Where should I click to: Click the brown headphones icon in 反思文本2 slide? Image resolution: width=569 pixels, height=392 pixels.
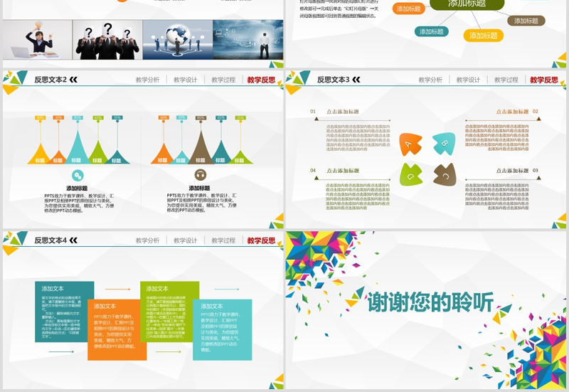201,175
